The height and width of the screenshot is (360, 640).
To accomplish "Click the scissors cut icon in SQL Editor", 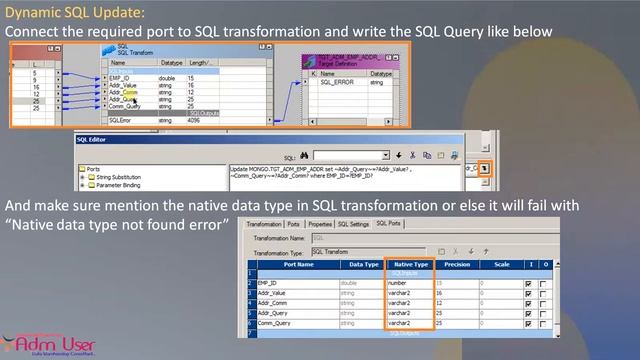I will point(413,156).
